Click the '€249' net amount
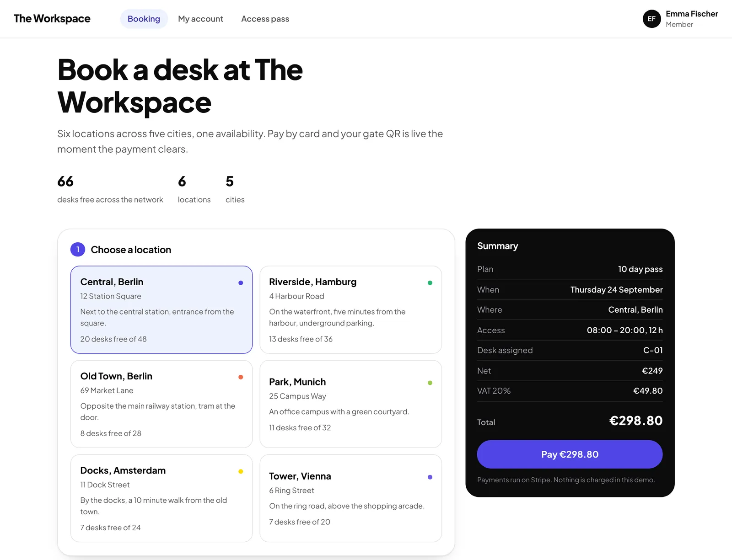Image resolution: width=732 pixels, height=560 pixels. [x=652, y=371]
